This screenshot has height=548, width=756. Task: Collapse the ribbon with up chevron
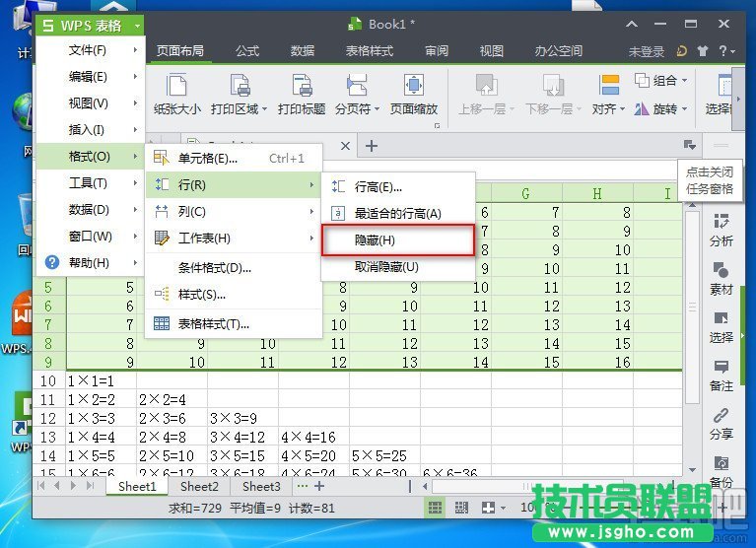[x=632, y=24]
